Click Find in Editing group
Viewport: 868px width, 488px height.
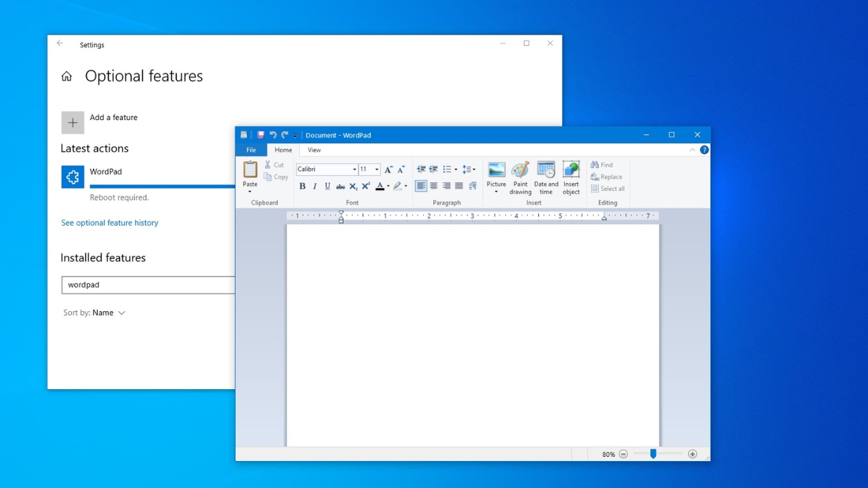pyautogui.click(x=601, y=165)
